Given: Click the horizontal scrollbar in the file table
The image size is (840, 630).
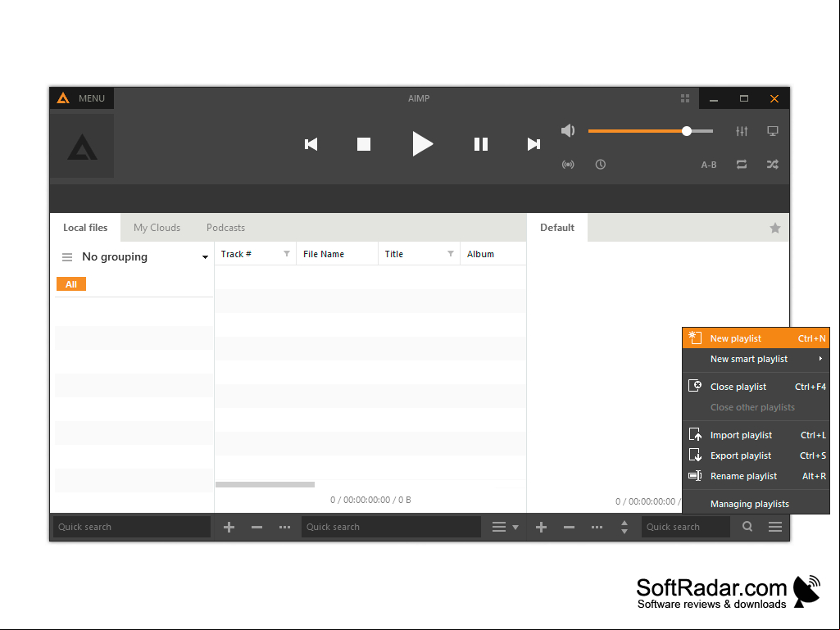Looking at the screenshot, I should pos(266,484).
